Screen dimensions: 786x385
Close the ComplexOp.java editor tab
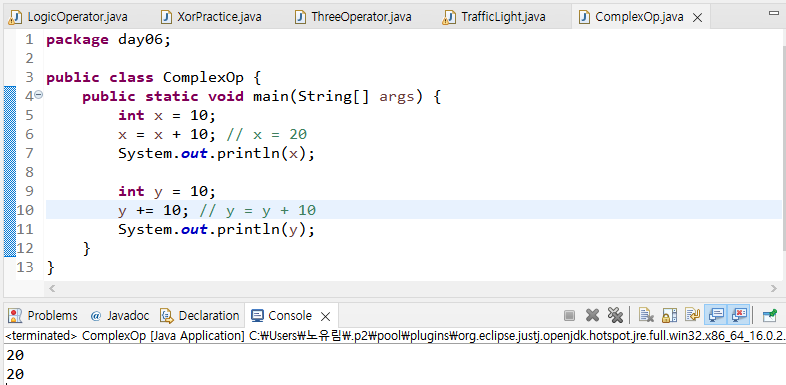(x=697, y=18)
